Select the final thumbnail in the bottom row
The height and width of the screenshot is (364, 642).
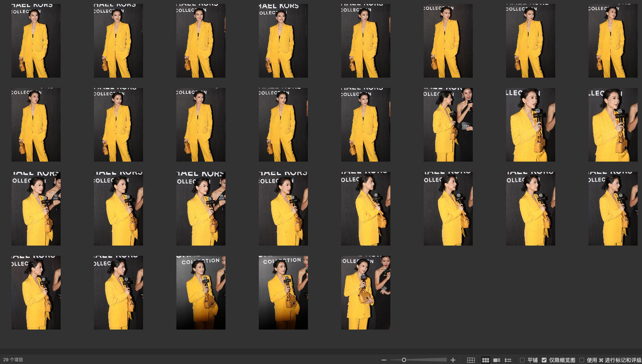[x=366, y=293]
